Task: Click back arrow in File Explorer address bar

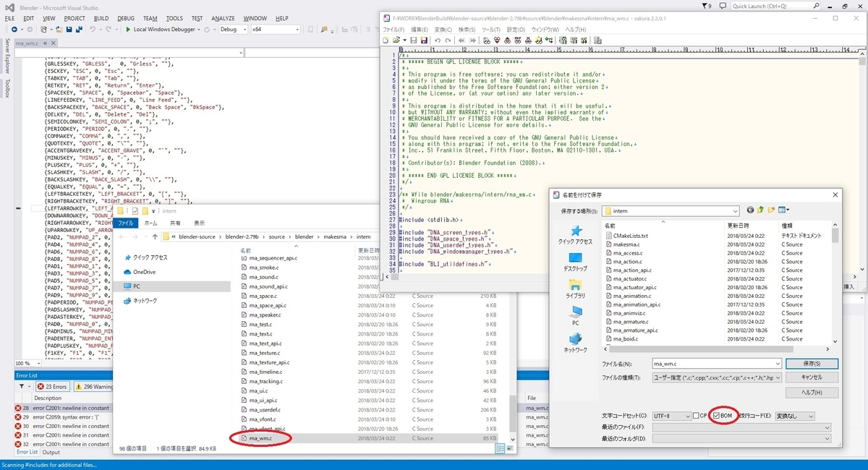Action: click(x=122, y=236)
